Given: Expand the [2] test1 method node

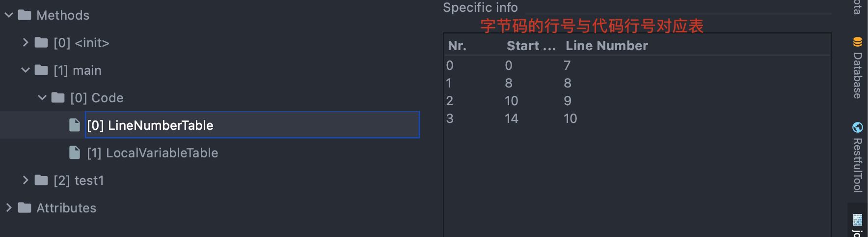Looking at the screenshot, I should (x=26, y=180).
